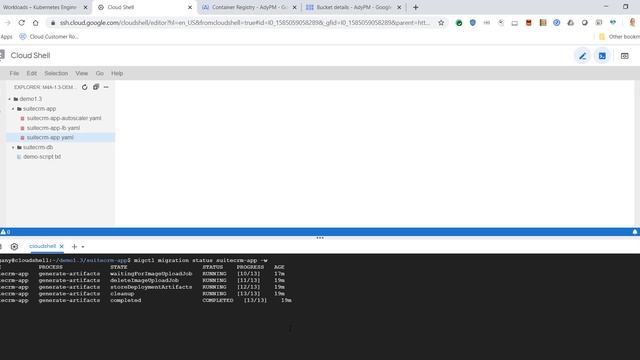Open the new terminal session dropdown arrow
Viewport: 640px width, 360px height.
click(x=83, y=247)
